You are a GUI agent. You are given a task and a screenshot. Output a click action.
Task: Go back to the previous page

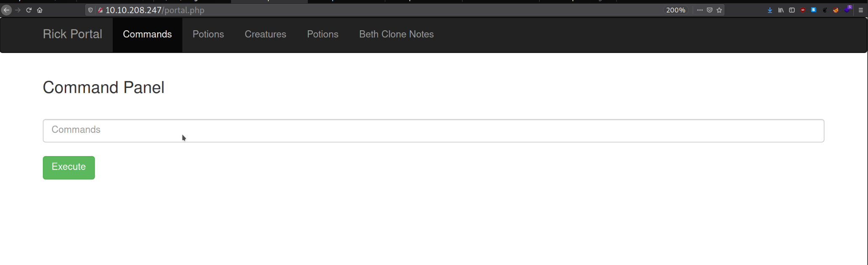[x=6, y=10]
